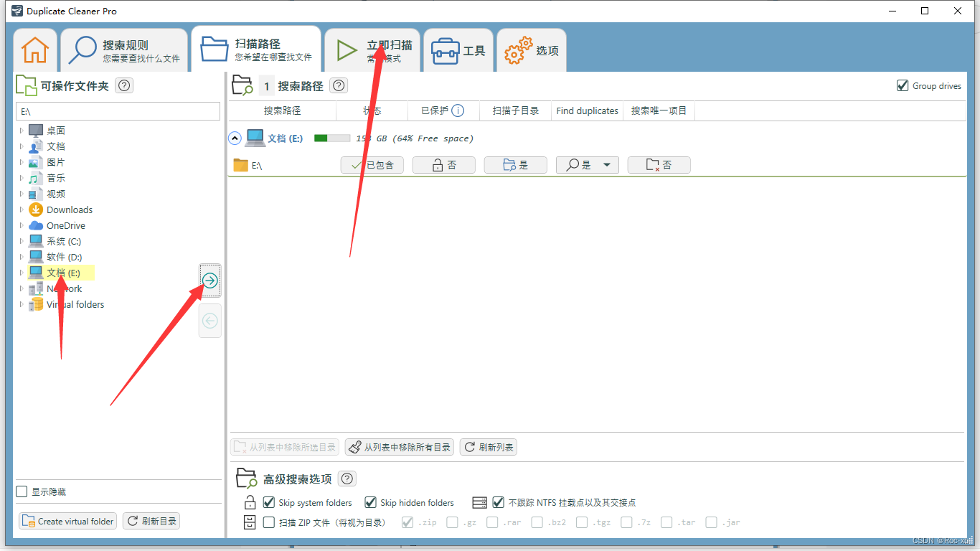Toggle Skip system folders checkbox
This screenshot has width=980, height=551.
(269, 502)
